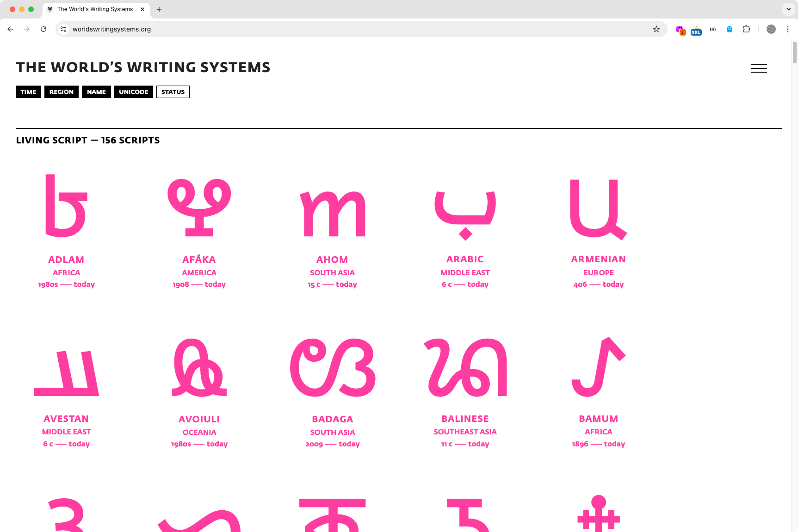The height and width of the screenshot is (532, 798).
Task: Open the profile avatar
Action: (771, 29)
